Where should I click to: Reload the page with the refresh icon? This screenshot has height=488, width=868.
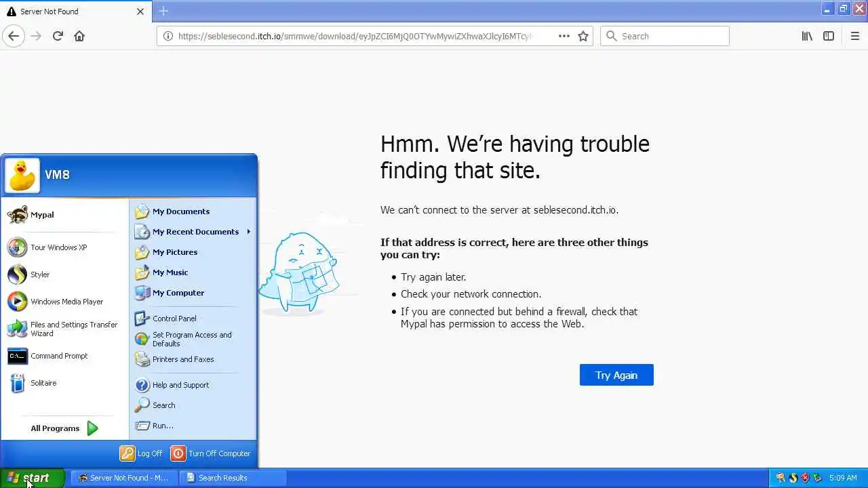[58, 36]
